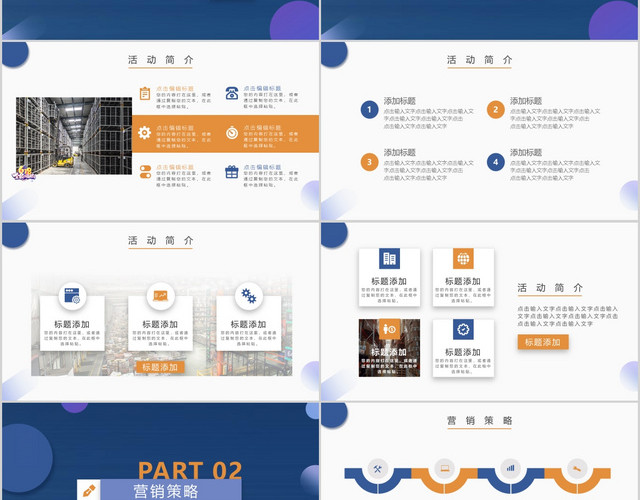Click the hammer icon on the wave timeline

[x=577, y=469]
